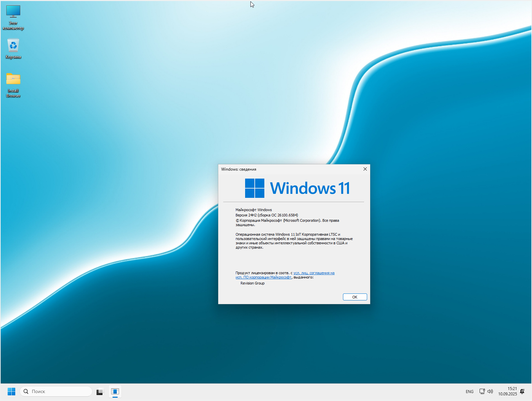Open network status in system tray
The width and height of the screenshot is (532, 401).
(482, 392)
